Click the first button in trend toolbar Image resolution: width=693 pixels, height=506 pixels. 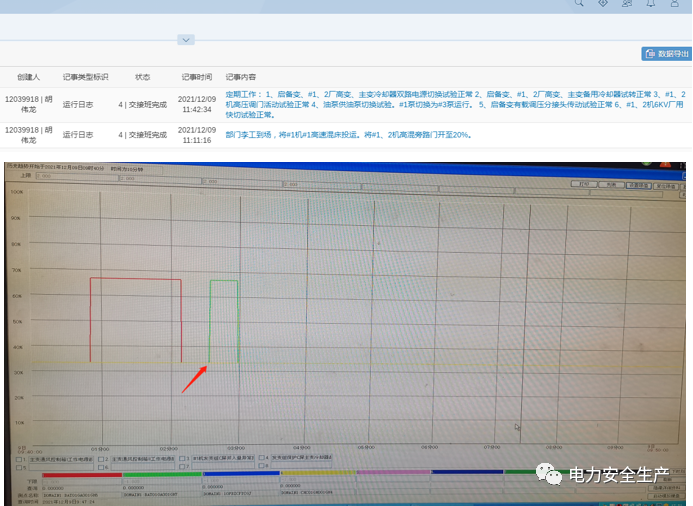click(584, 185)
